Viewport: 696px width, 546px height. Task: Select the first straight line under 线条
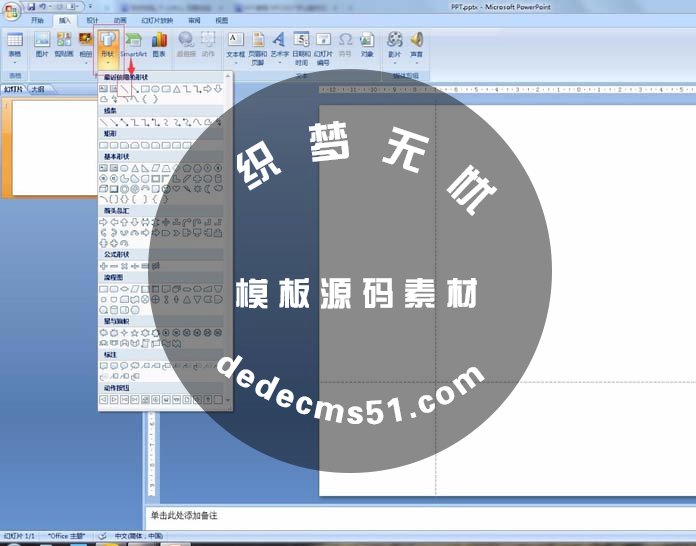[x=103, y=122]
